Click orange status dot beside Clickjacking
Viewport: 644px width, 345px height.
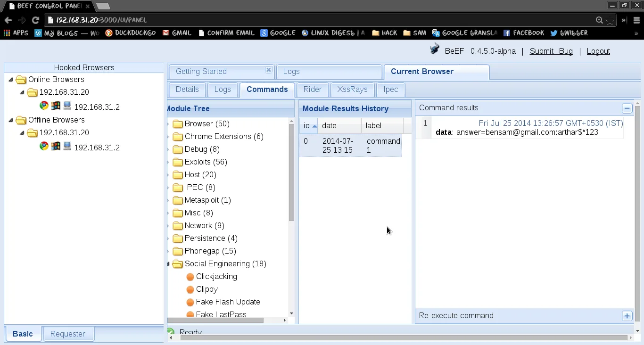click(x=190, y=277)
